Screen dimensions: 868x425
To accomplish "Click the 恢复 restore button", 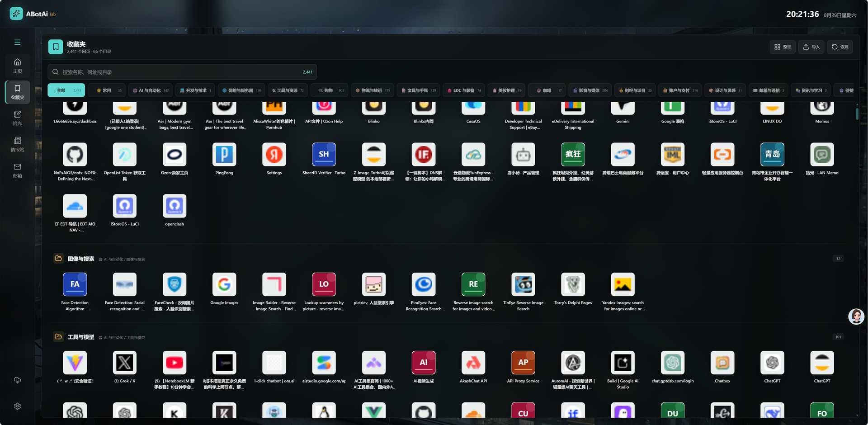I will point(840,47).
